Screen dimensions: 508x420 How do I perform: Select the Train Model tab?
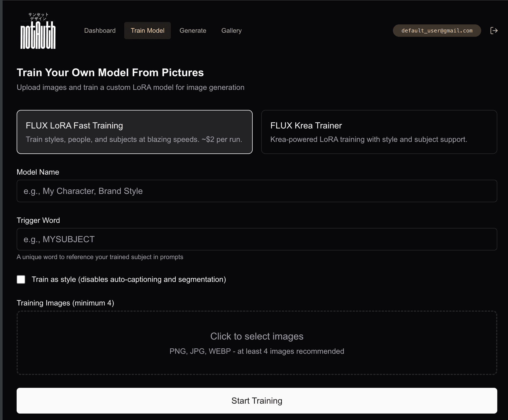pyautogui.click(x=148, y=31)
